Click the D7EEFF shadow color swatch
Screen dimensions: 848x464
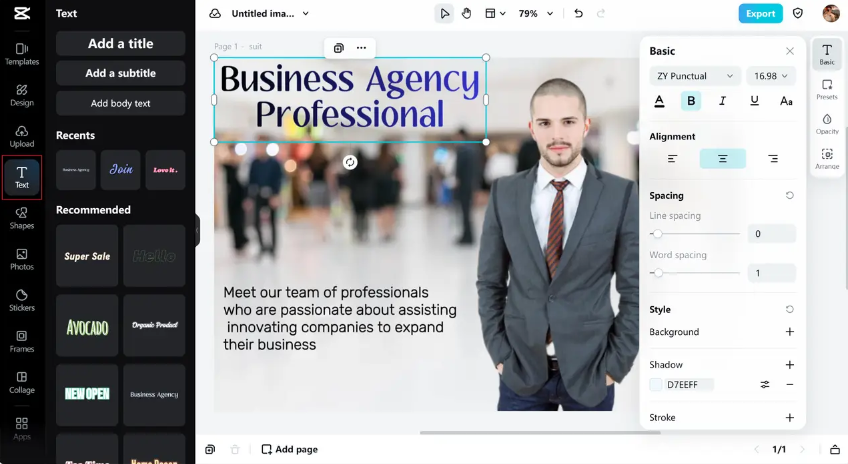pyautogui.click(x=655, y=385)
